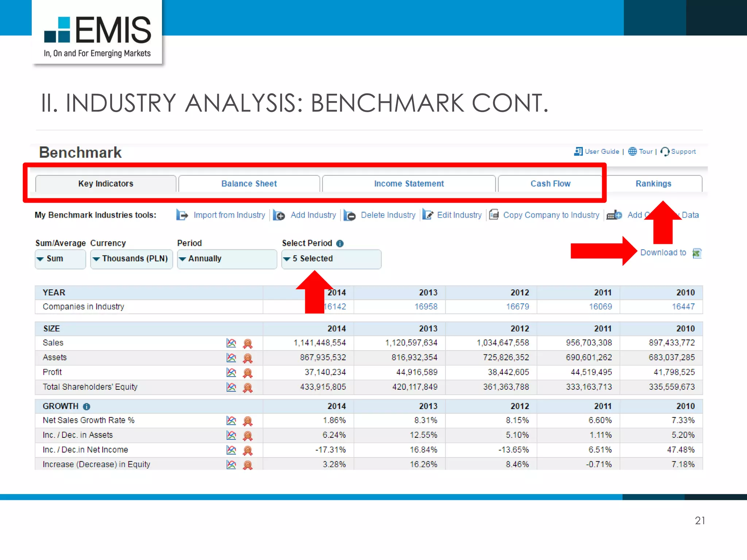Screen dimensions: 747x560
Task: Open the 2010 companies count 16447
Action: pyautogui.click(x=684, y=307)
